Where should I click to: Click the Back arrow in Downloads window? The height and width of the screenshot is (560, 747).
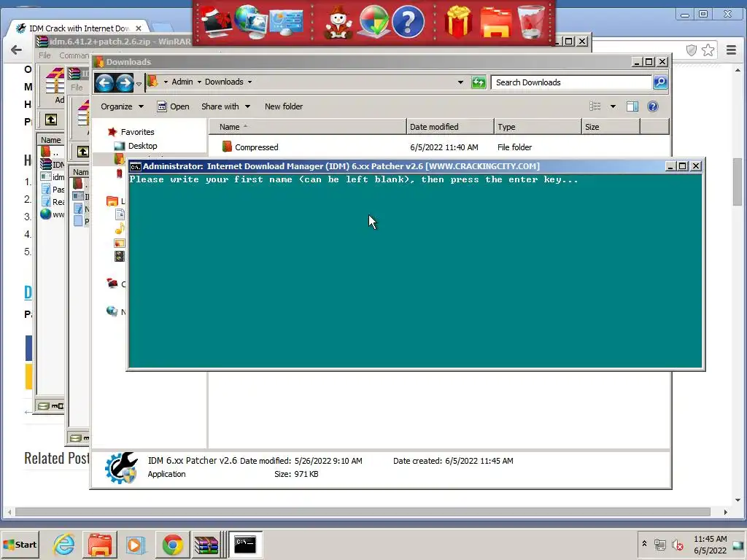[104, 83]
